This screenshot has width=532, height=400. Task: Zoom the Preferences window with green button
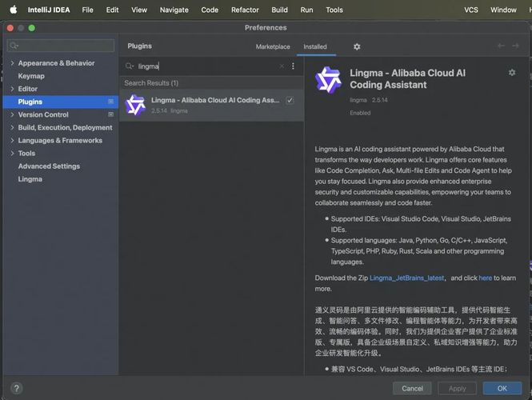pyautogui.click(x=31, y=28)
